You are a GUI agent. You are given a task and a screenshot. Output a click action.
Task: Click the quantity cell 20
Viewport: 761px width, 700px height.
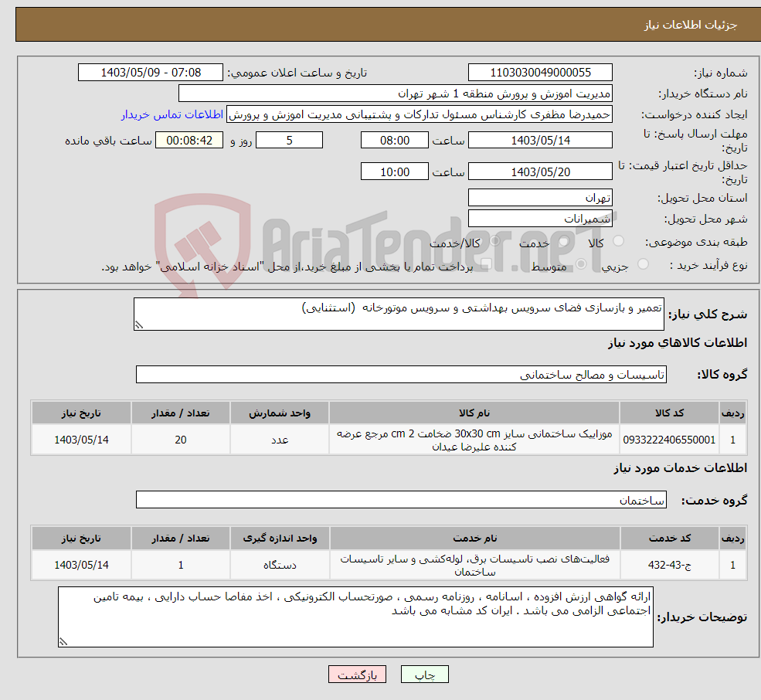click(181, 440)
